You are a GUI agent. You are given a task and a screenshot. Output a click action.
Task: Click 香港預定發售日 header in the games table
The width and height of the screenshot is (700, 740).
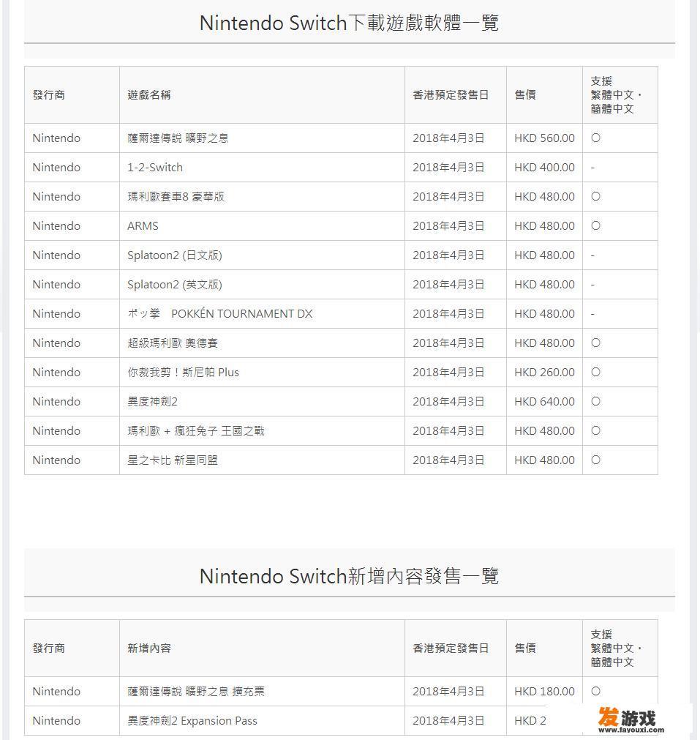tap(451, 95)
